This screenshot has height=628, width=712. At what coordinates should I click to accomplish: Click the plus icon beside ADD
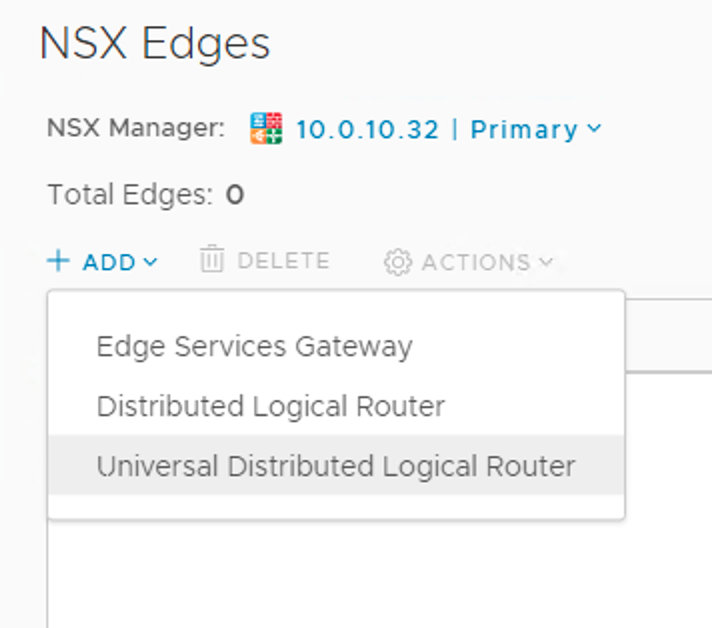point(59,262)
